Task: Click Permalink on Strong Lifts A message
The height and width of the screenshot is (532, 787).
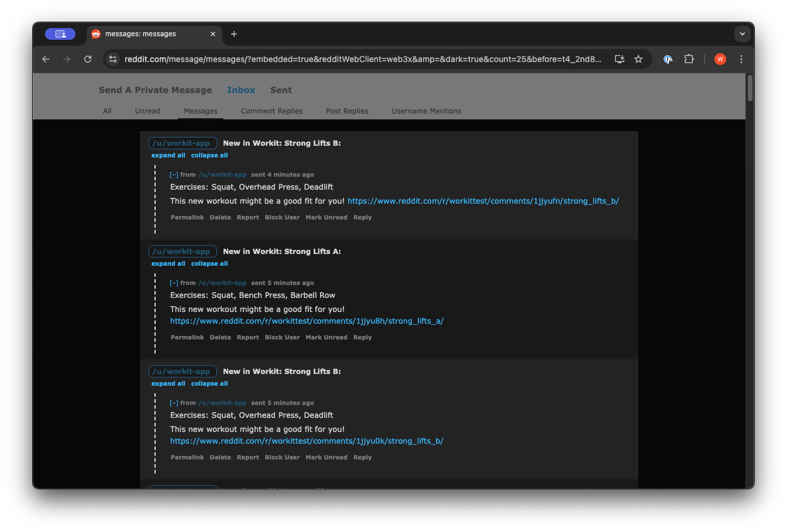Action: 187,338
